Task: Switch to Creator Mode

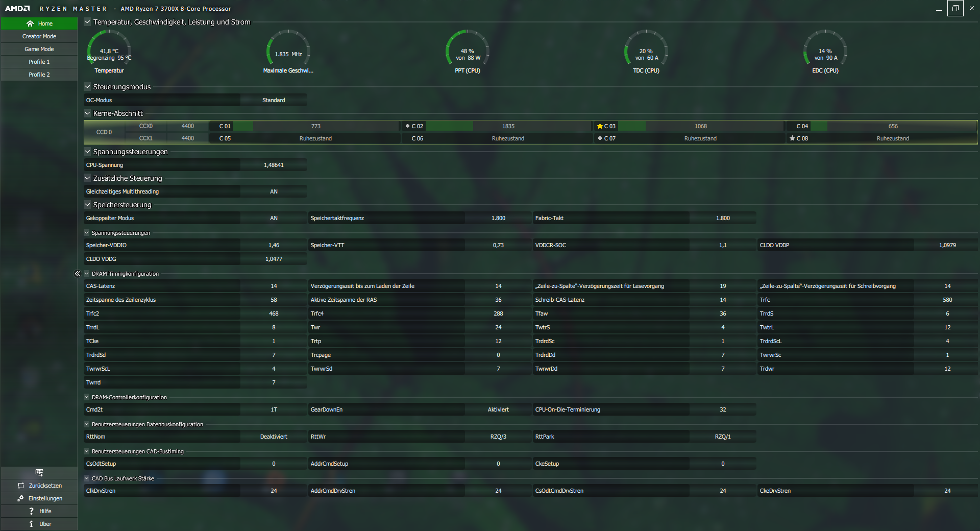Action: [39, 36]
